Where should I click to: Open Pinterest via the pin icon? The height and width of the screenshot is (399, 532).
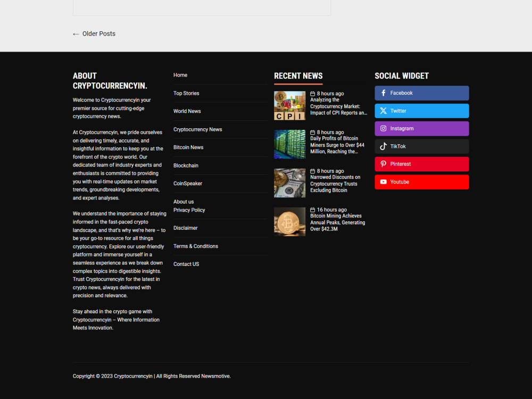(x=383, y=164)
